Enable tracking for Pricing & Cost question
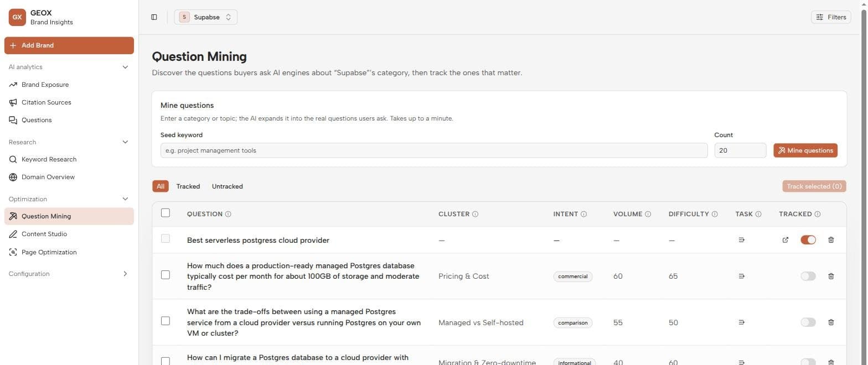Viewport: 868px width, 365px height. [808, 276]
